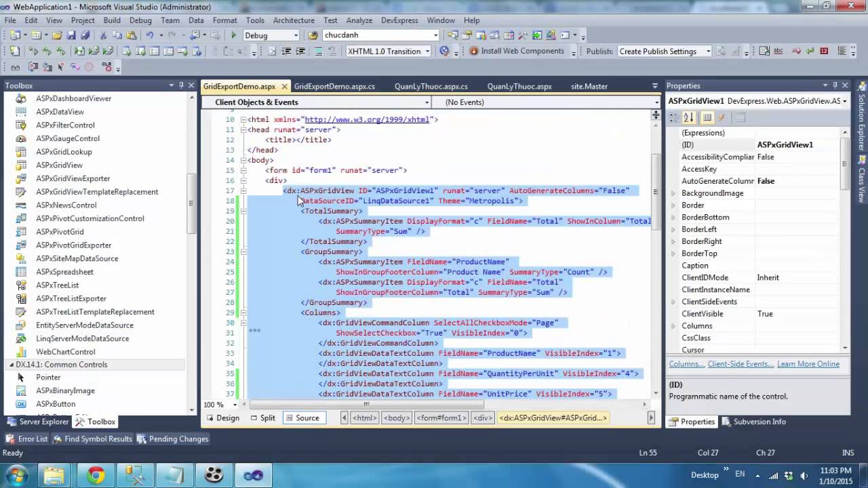The height and width of the screenshot is (488, 868).
Task: Click the Find in Files icon beside chucdanh
Action: click(x=313, y=35)
